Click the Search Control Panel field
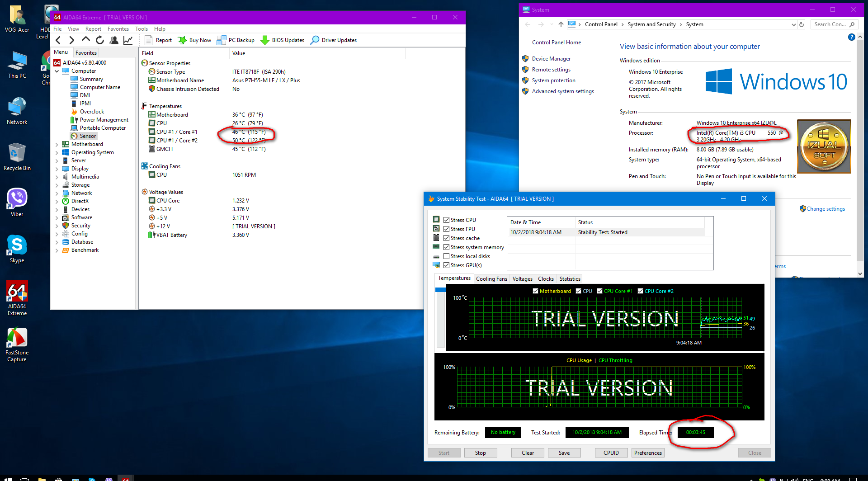Image resolution: width=868 pixels, height=481 pixels. [x=829, y=24]
